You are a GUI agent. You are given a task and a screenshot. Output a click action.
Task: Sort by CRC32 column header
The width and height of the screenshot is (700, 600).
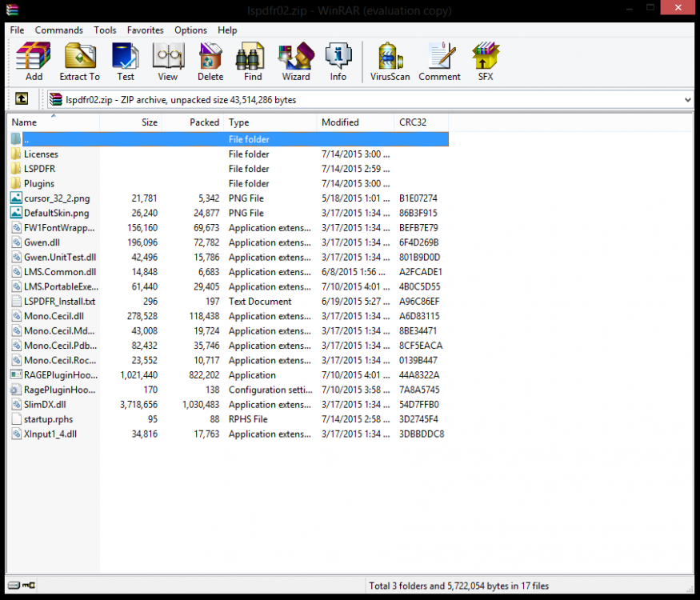(x=421, y=122)
